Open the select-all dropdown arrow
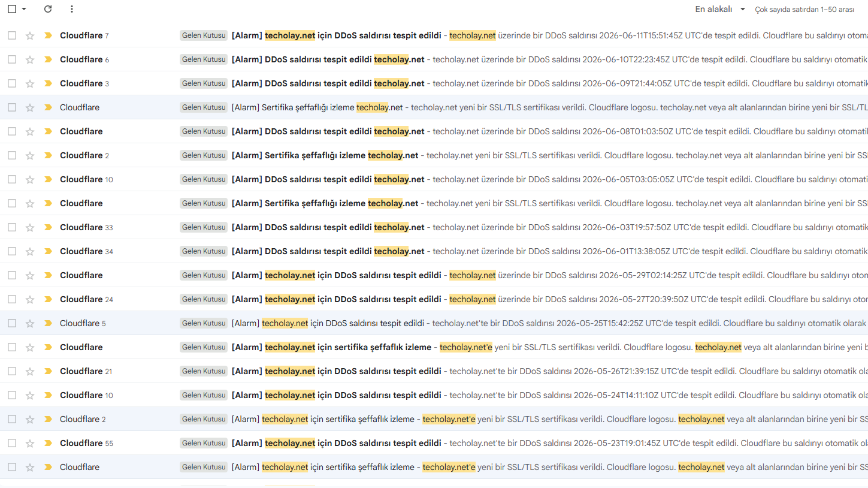 [24, 9]
